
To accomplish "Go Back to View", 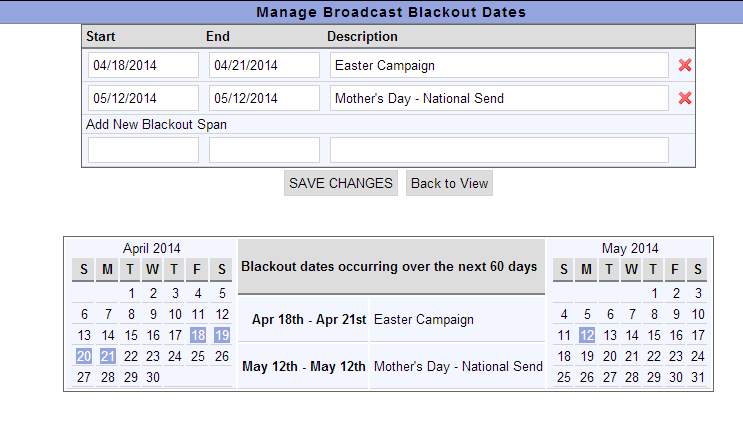I will point(449,183).
